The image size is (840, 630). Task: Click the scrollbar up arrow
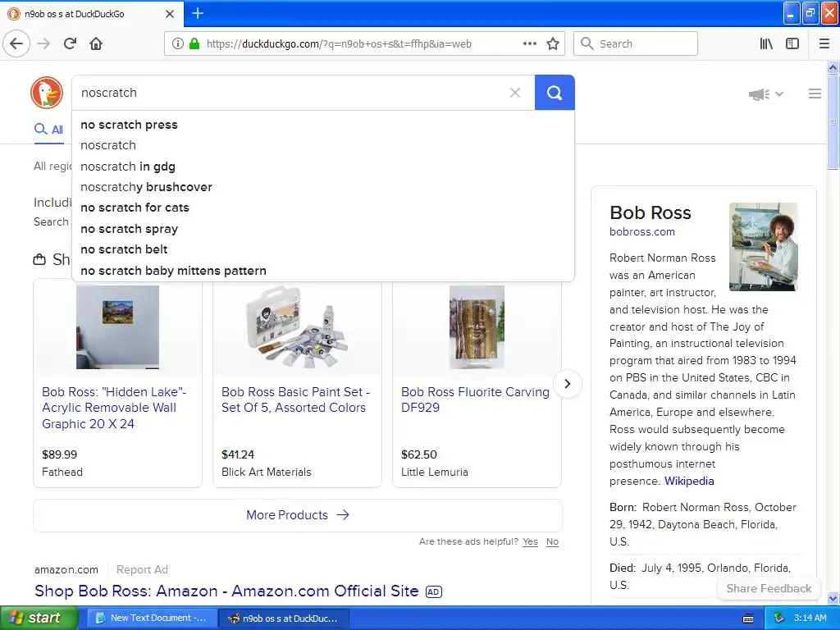(833, 67)
